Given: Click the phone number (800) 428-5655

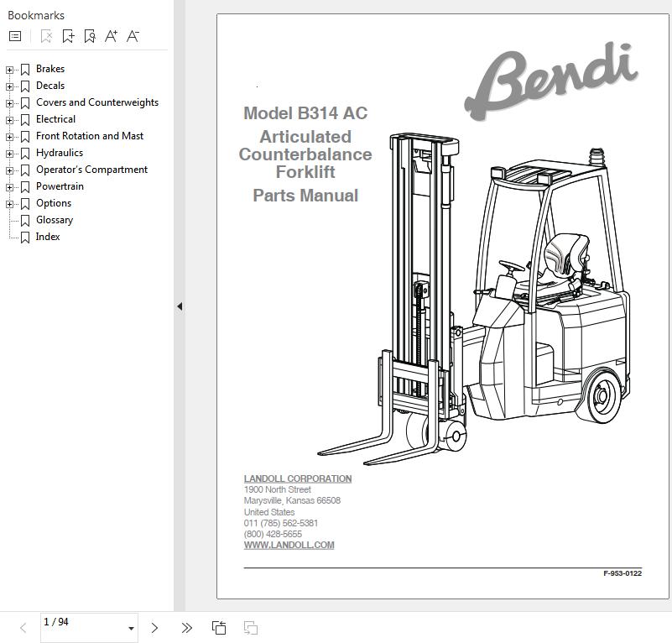Looking at the screenshot, I should coord(273,534).
